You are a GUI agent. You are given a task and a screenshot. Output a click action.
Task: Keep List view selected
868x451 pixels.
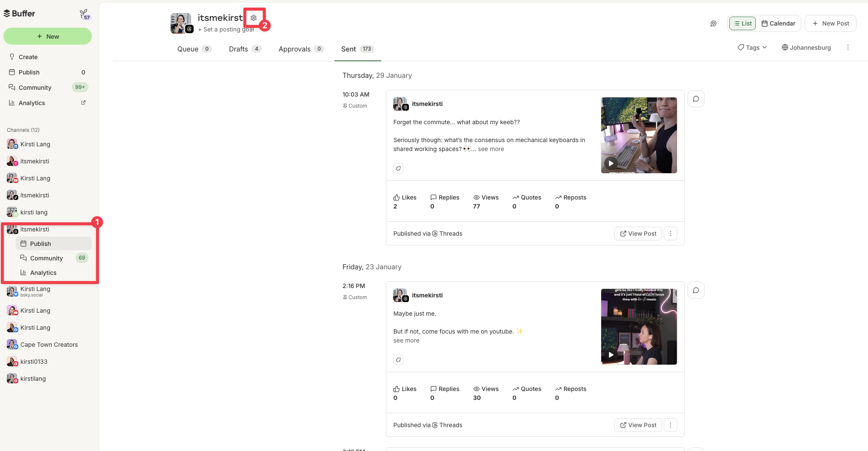[742, 23]
